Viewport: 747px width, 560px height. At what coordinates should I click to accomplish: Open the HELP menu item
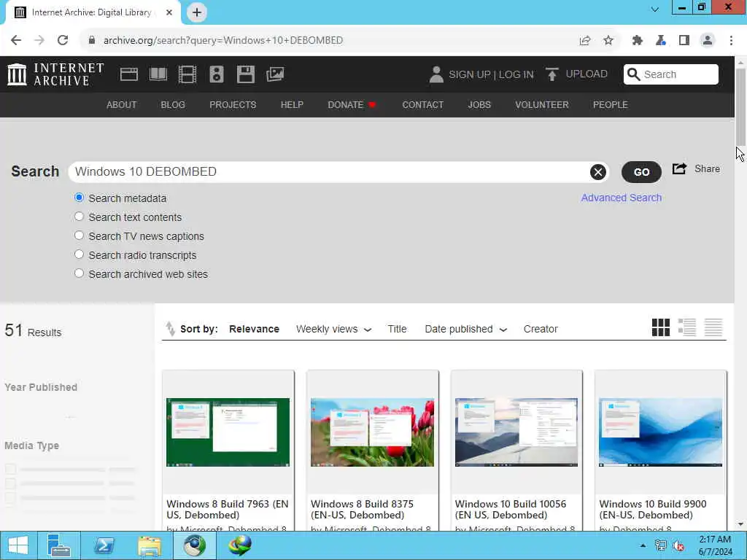[292, 105]
